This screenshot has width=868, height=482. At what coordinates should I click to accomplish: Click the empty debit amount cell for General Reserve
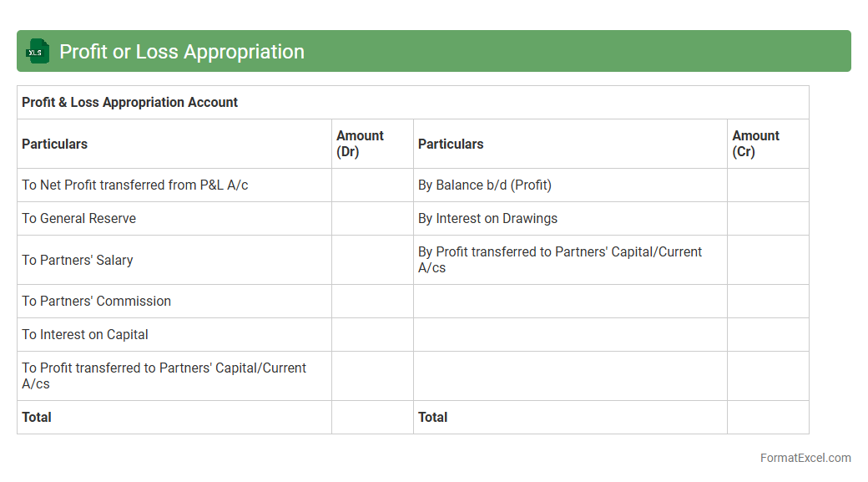372,219
